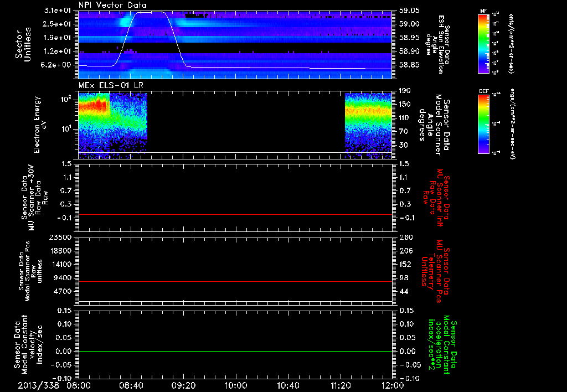
Task: Click the 10:00 time axis label
Action: 236,385
